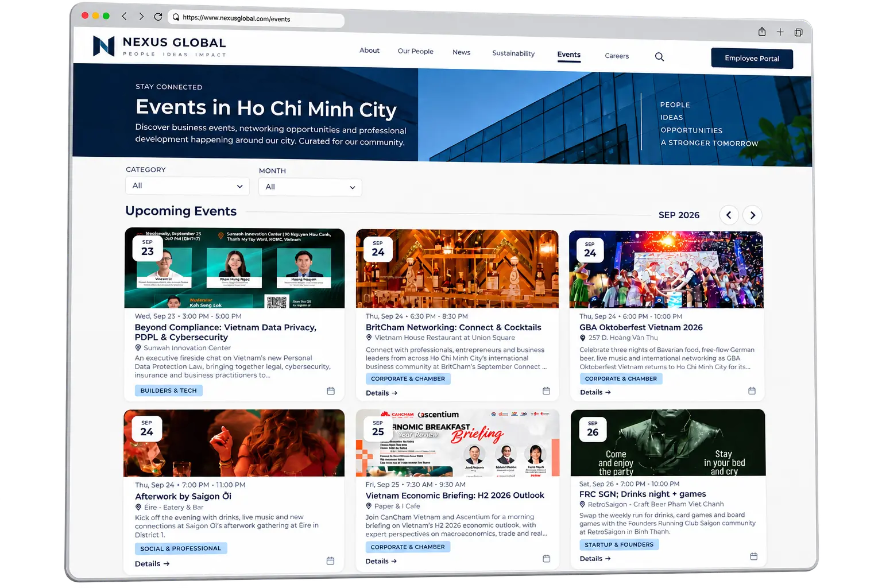Screen dimensions: 882x588
Task: Click Corporate & Chamber tag on Oktoberfest card
Action: click(x=621, y=379)
